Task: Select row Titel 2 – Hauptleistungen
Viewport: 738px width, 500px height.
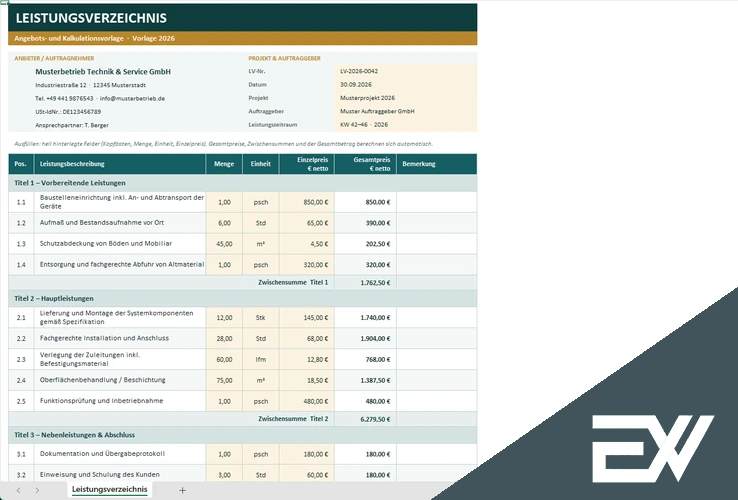Action: coord(242,298)
